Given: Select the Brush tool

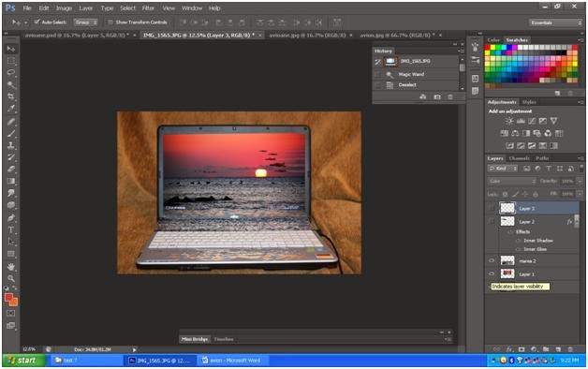Looking at the screenshot, I should coord(11,134).
